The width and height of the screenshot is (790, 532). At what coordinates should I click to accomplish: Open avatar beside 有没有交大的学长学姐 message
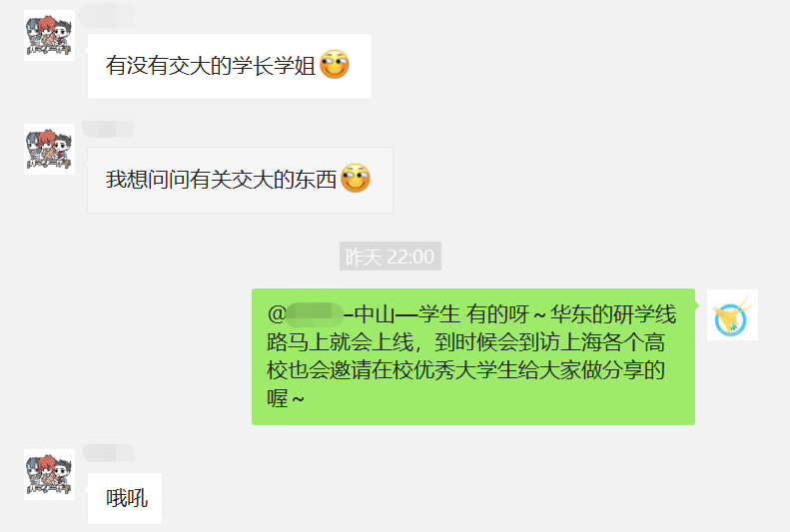(x=49, y=35)
